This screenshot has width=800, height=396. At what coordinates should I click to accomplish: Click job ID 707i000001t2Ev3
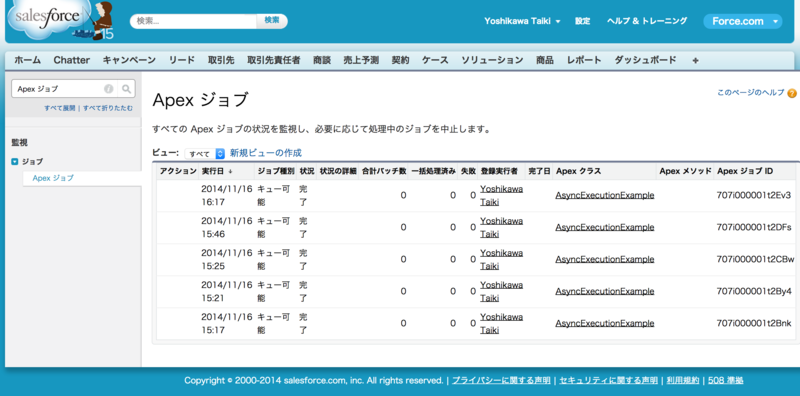coord(754,195)
